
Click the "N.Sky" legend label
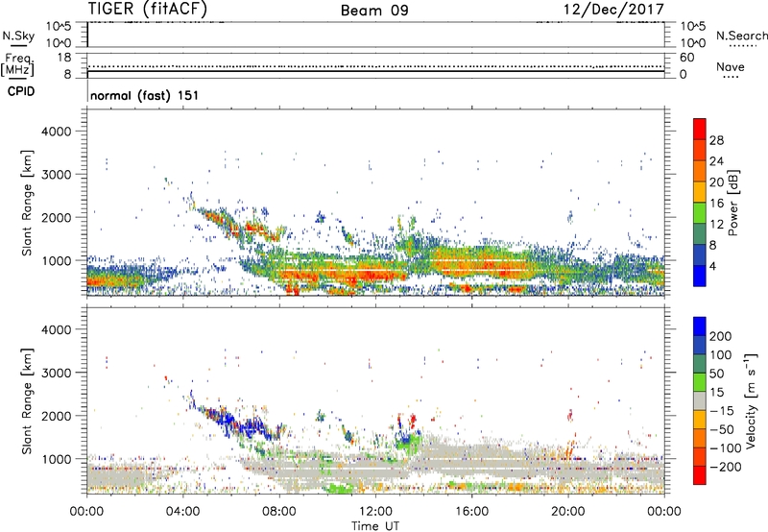click(18, 36)
